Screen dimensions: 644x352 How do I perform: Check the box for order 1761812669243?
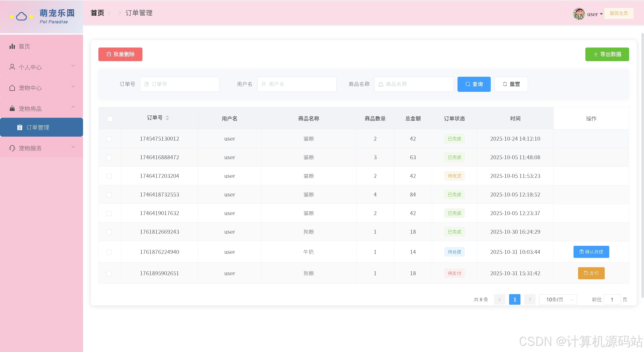pos(109,232)
